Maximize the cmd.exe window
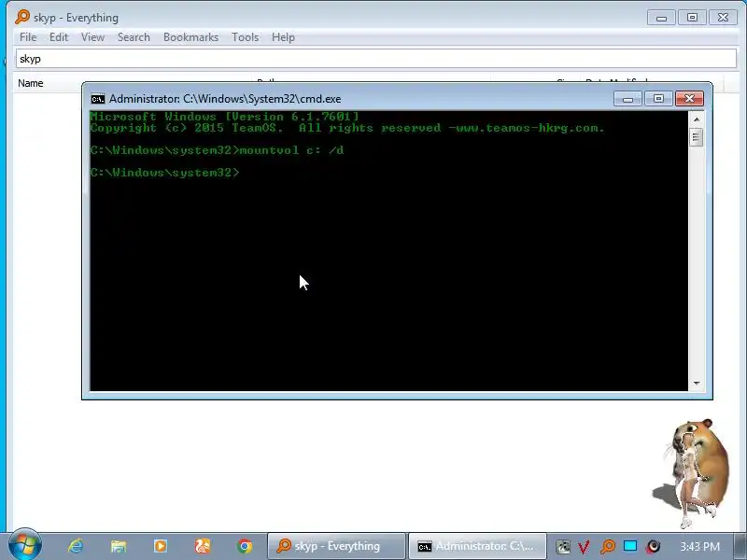 [658, 99]
